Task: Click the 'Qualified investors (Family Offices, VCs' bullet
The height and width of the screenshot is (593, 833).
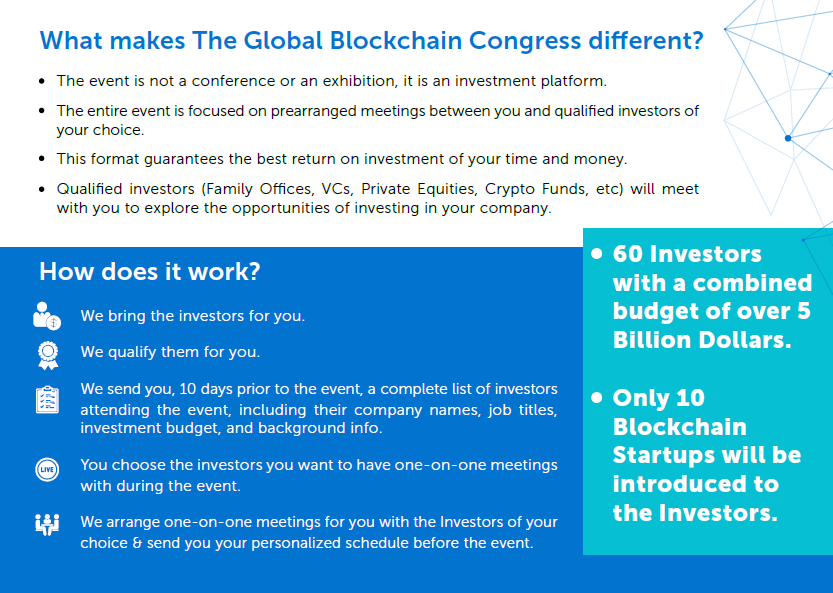Action: pos(378,198)
